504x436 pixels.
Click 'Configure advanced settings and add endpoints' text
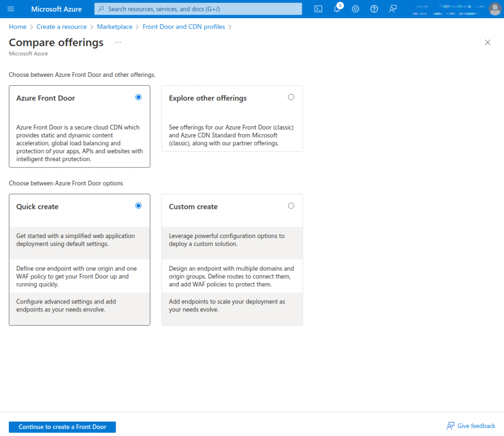click(66, 305)
